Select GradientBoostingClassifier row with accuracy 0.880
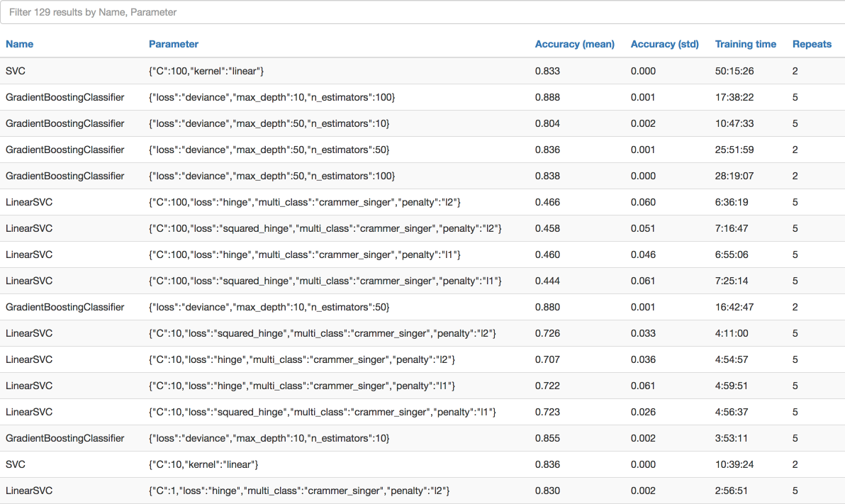845x504 pixels. (422, 307)
